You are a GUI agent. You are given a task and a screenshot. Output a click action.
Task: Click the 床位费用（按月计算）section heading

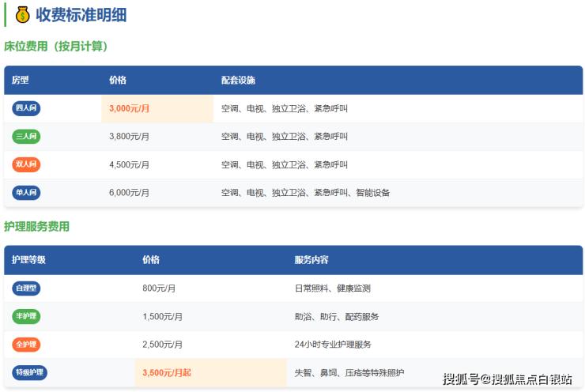[56, 47]
